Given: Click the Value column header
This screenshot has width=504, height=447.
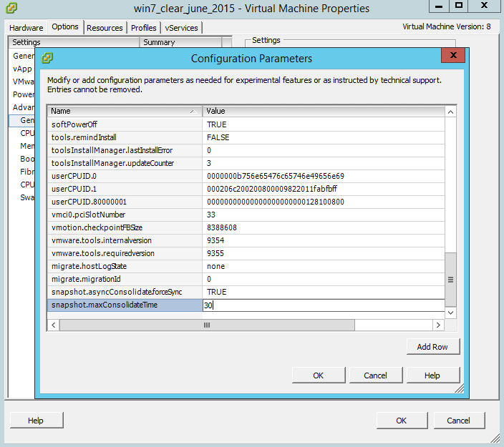Looking at the screenshot, I should pos(324,111).
